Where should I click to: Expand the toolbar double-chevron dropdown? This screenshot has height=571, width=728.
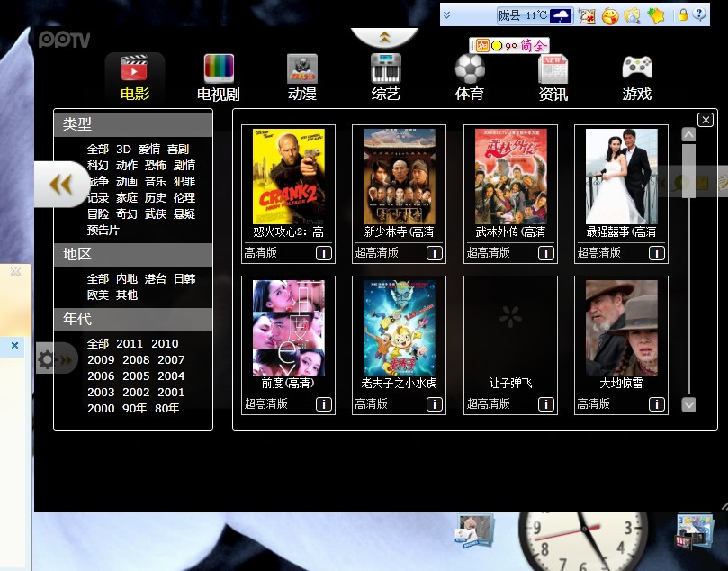(446, 15)
